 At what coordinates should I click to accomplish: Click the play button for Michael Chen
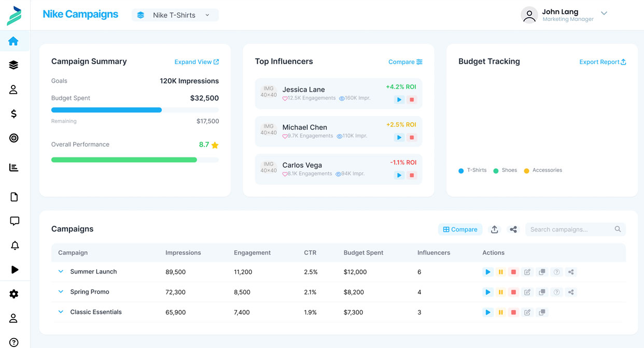tap(399, 138)
